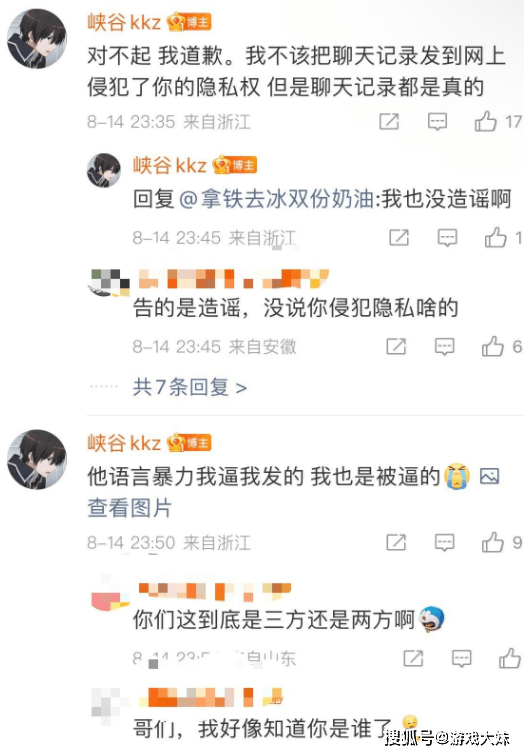Reply to the comment from 安徽
524x755 pixels.
pos(444,346)
